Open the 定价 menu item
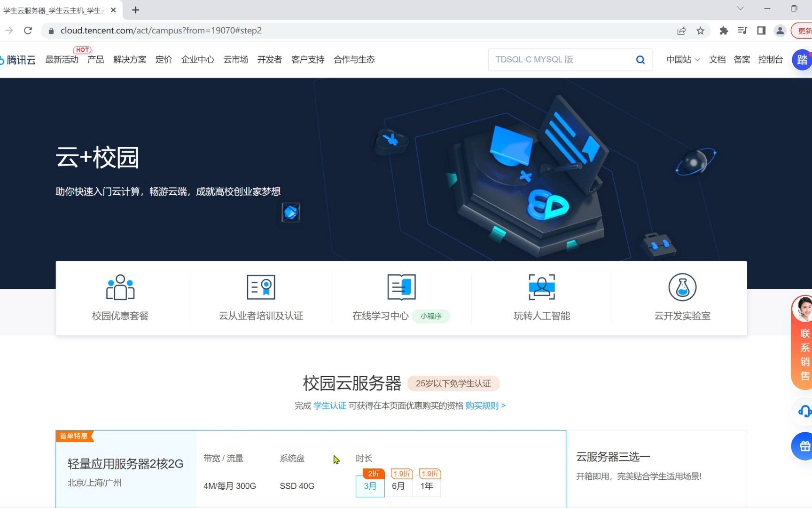Viewport: 812px width, 508px height. pyautogui.click(x=164, y=59)
